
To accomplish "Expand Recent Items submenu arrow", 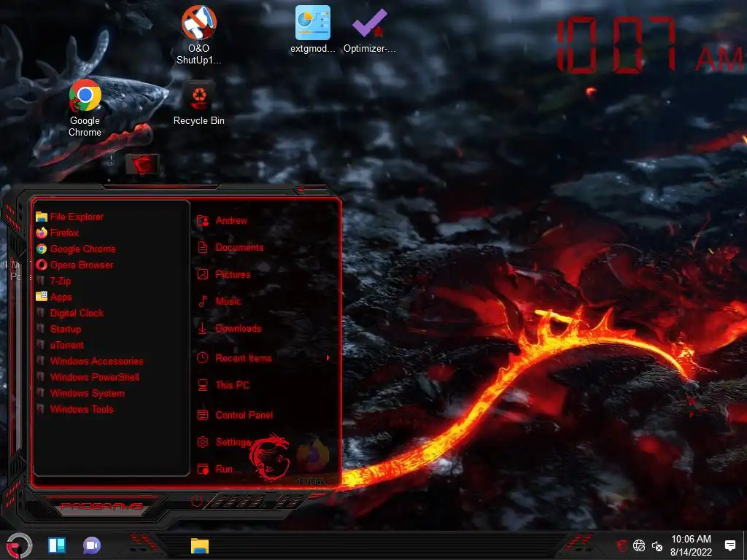I will click(x=328, y=358).
